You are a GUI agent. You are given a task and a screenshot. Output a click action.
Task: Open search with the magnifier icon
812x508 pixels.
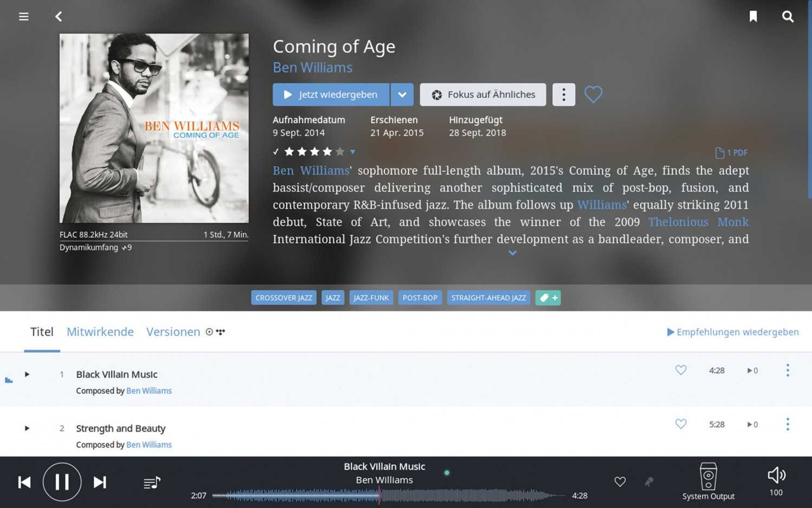pos(788,17)
